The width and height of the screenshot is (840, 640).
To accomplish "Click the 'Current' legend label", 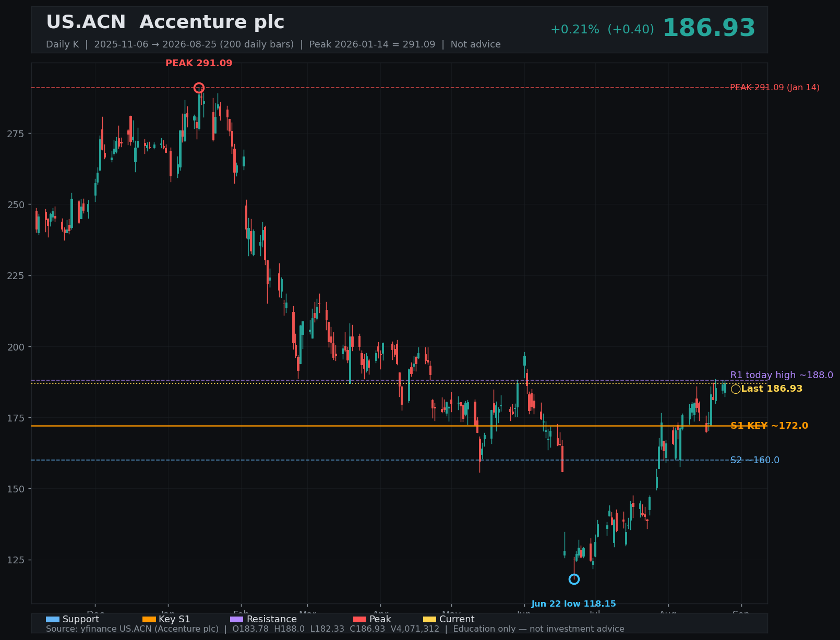I will point(457,619).
